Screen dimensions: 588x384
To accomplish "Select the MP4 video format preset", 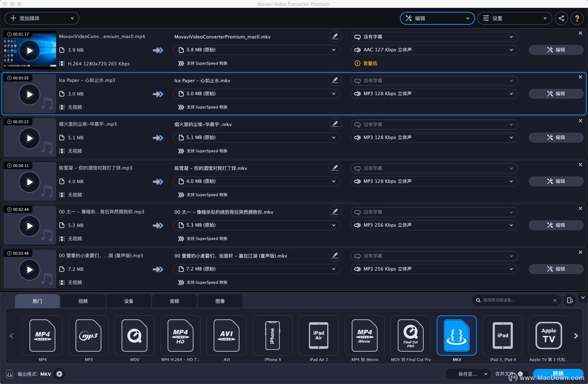I will click(x=42, y=336).
